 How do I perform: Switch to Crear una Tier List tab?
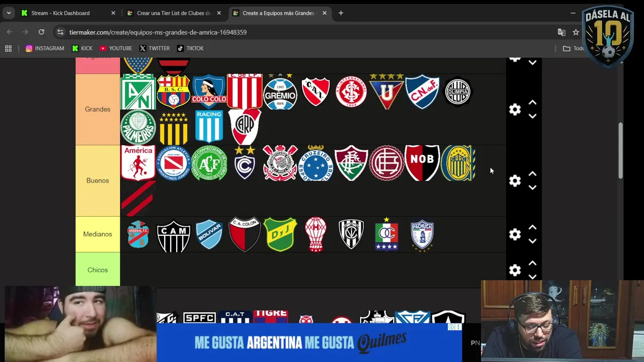coord(174,13)
